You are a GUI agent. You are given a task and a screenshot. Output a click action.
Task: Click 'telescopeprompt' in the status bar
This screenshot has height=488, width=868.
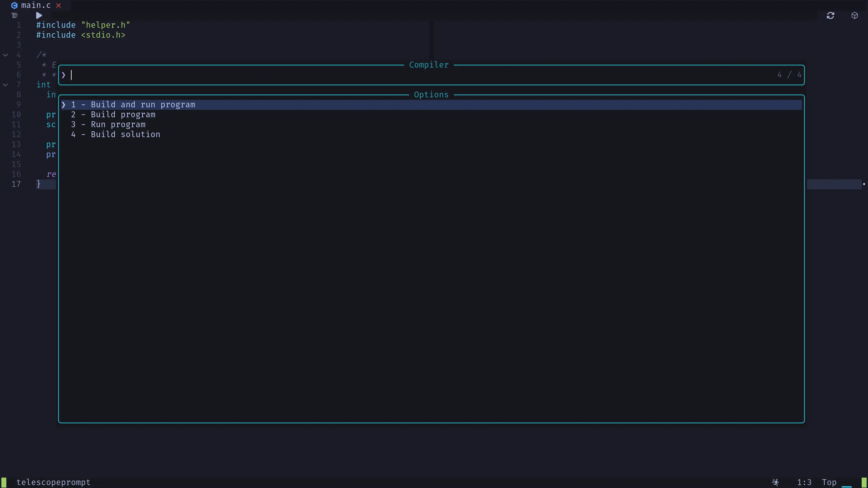tap(54, 482)
